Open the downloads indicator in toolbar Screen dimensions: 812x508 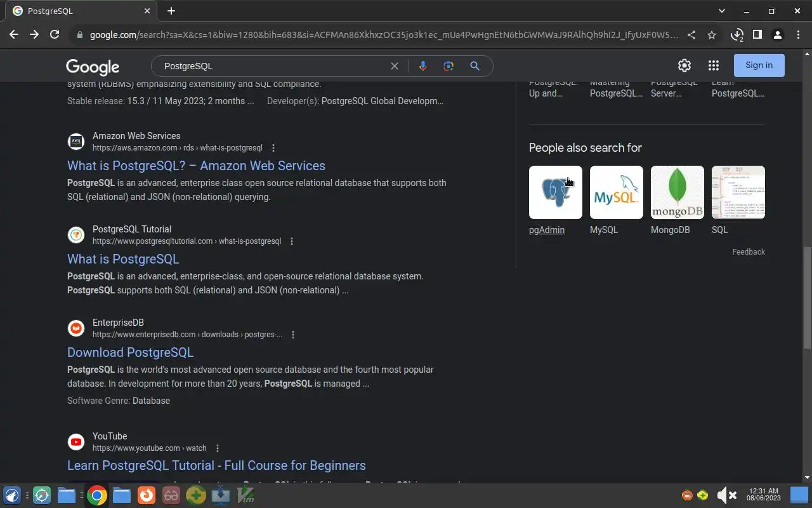tap(737, 35)
